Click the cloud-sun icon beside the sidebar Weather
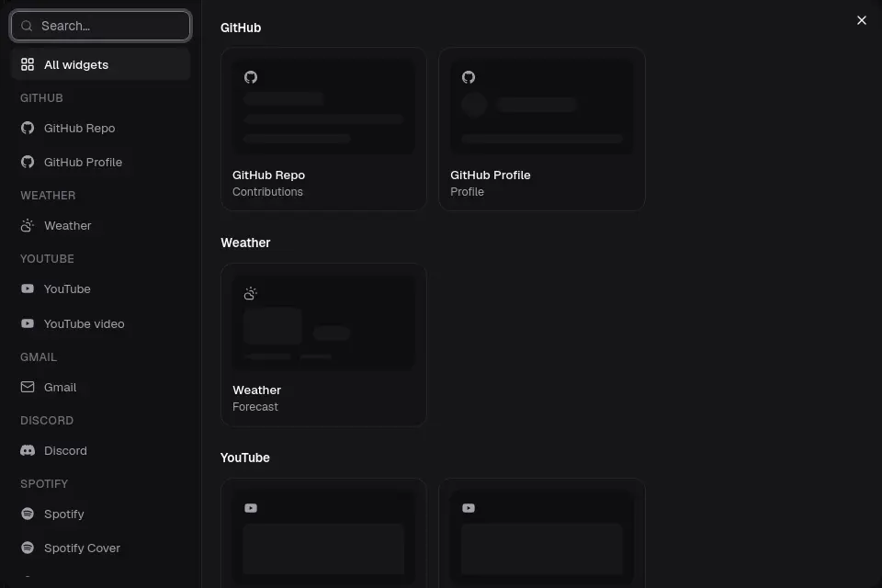 (28, 226)
